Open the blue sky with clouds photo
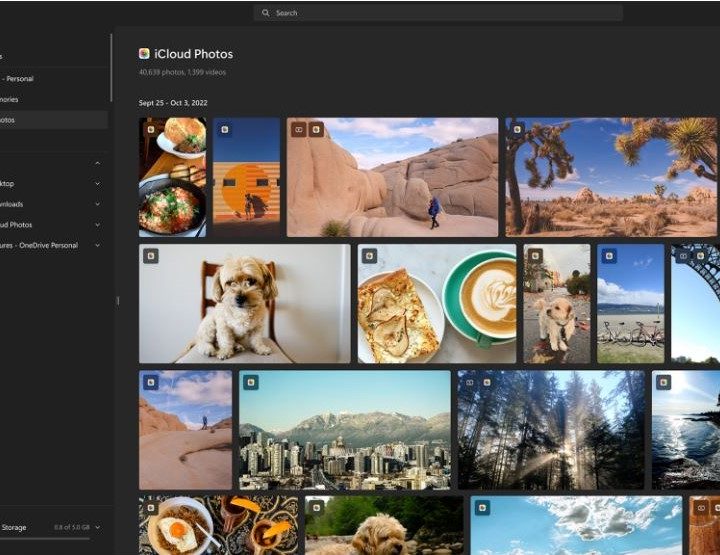720x555 pixels. click(576, 525)
